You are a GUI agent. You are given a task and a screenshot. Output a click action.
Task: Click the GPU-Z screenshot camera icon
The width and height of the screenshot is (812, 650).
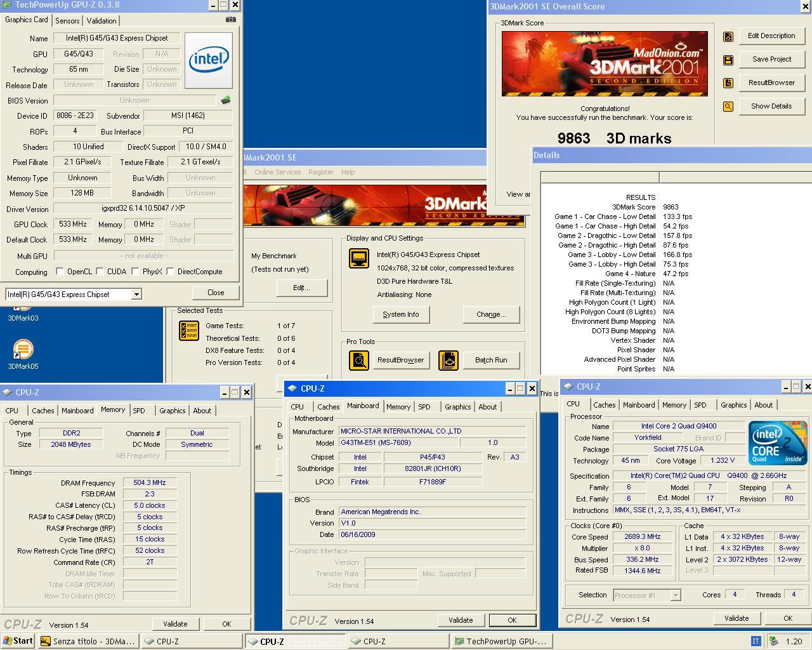click(231, 20)
